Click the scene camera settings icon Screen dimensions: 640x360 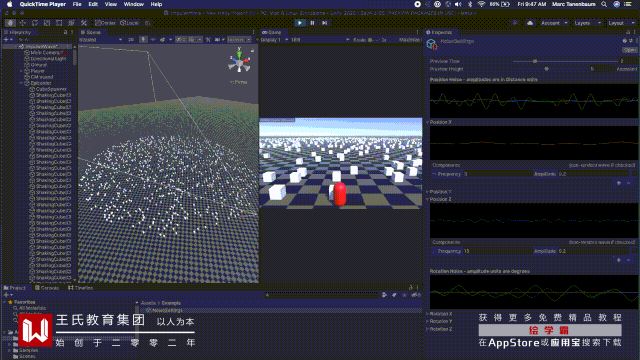coord(218,40)
